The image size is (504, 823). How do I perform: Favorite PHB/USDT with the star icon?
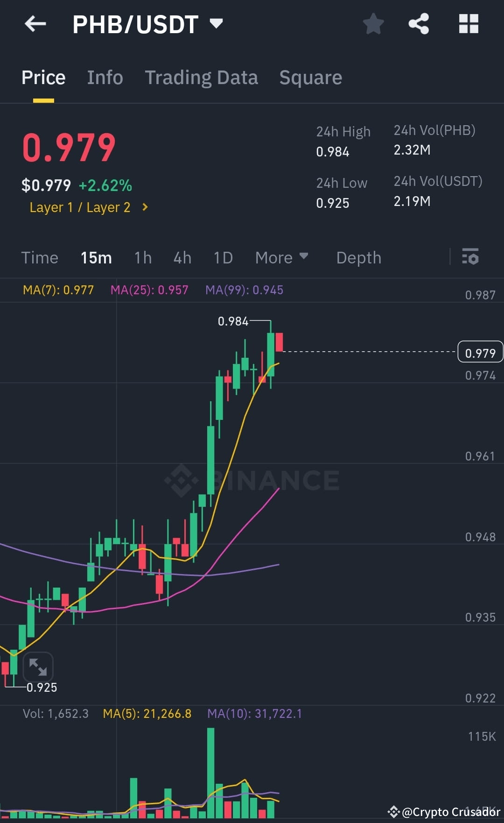373,24
